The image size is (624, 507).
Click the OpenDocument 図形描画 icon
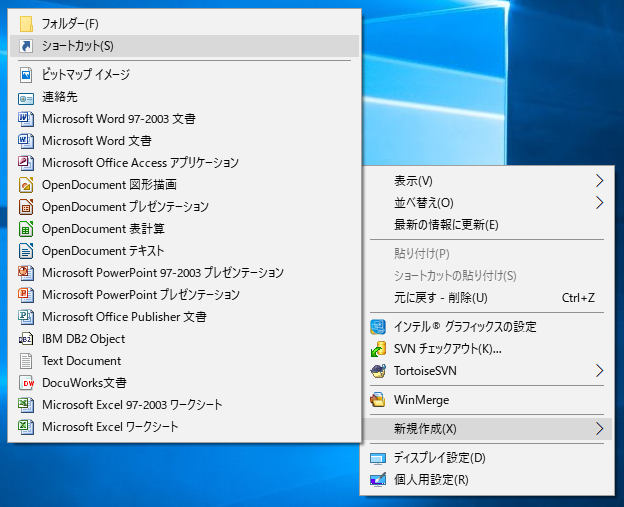tap(26, 185)
